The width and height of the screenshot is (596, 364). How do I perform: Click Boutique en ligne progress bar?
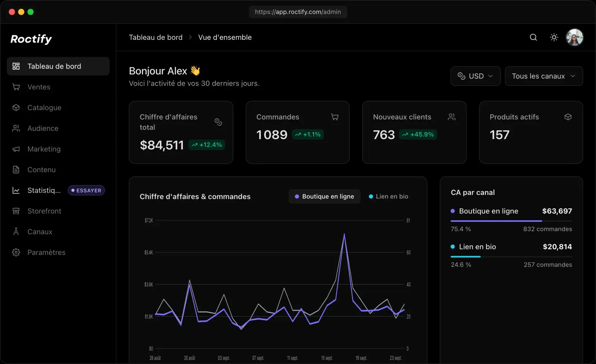coord(511,221)
